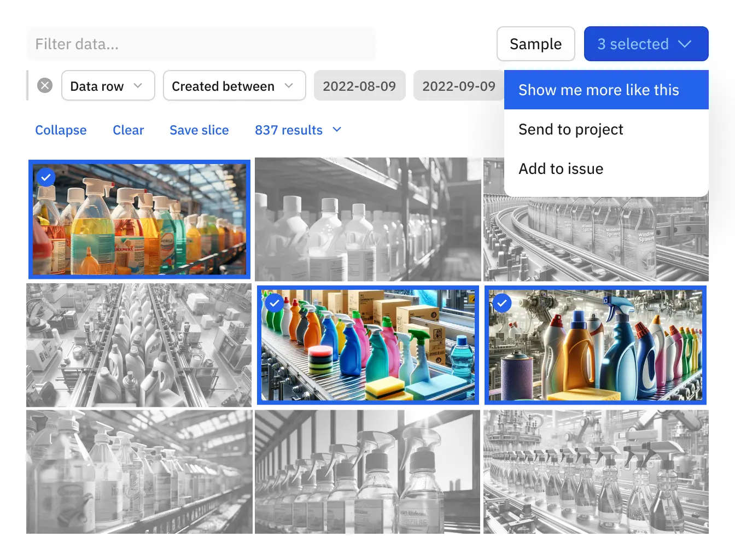
Task: Open the Data row dropdown
Action: tap(108, 85)
